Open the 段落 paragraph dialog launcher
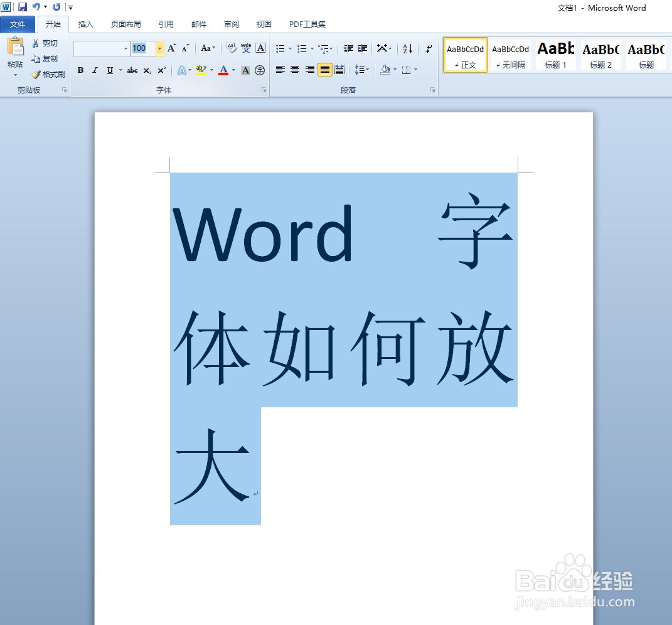The image size is (672, 625). tap(432, 90)
